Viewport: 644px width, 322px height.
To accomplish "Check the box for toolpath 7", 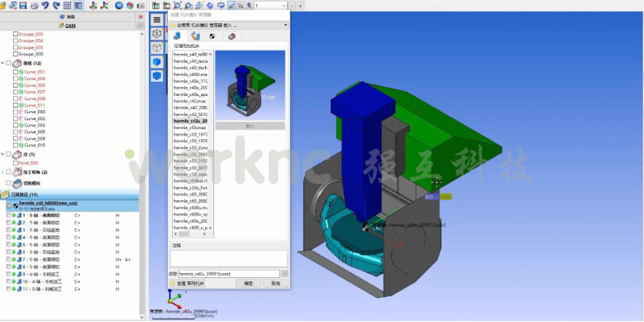I will 8,259.
